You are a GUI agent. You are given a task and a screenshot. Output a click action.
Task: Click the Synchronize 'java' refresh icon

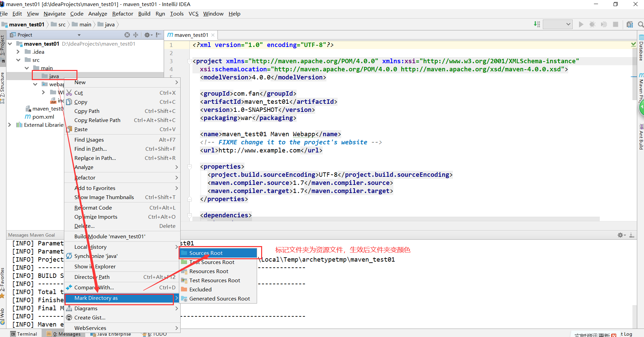click(x=69, y=256)
